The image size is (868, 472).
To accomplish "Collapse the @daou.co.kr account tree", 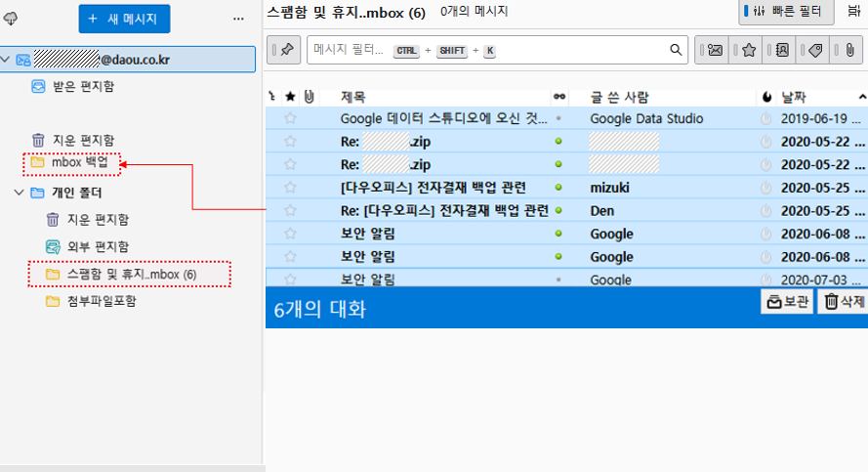I will click(x=9, y=60).
